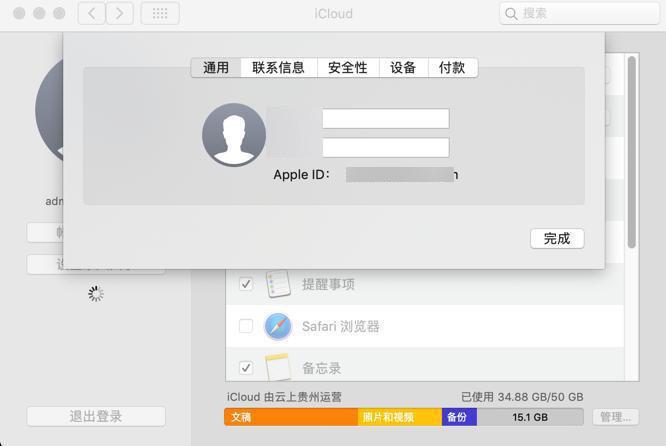
Task: Click the window close button
Action: [19, 14]
